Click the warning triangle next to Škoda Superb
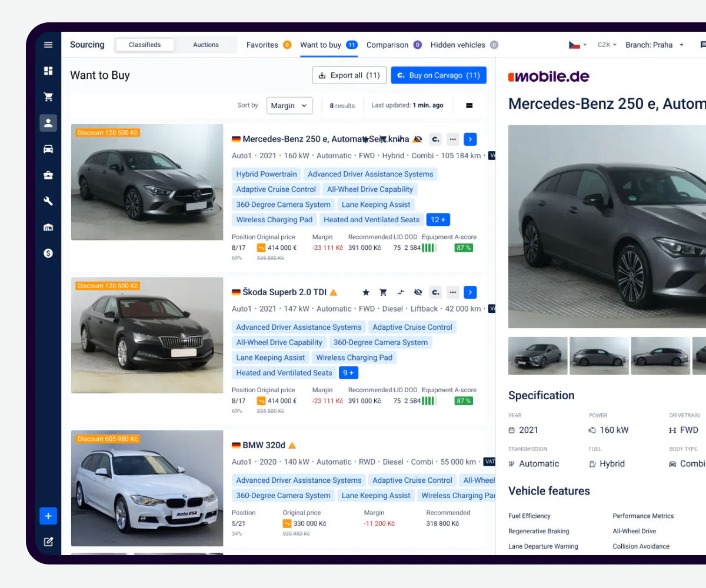Viewport: 706px width, 588px height. (334, 292)
